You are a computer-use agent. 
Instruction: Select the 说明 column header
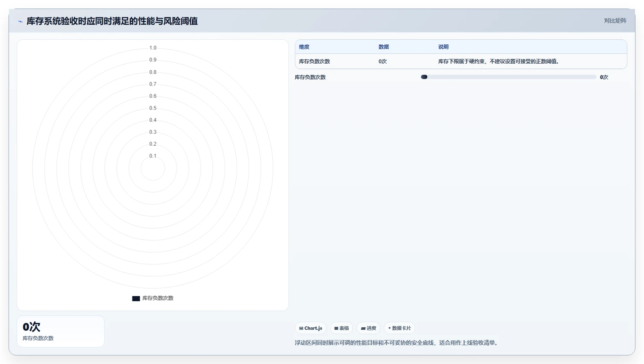click(x=444, y=47)
